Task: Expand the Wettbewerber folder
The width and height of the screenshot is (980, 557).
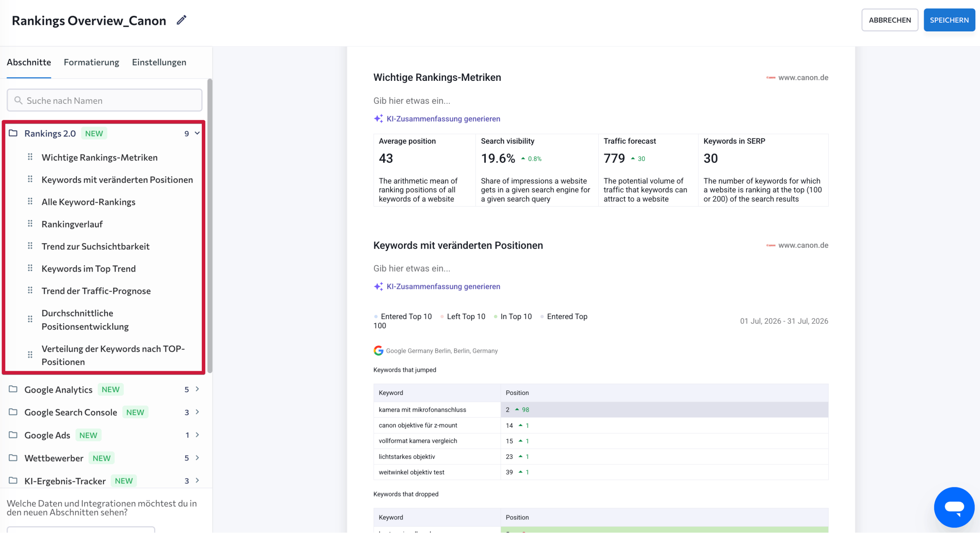Action: click(197, 458)
